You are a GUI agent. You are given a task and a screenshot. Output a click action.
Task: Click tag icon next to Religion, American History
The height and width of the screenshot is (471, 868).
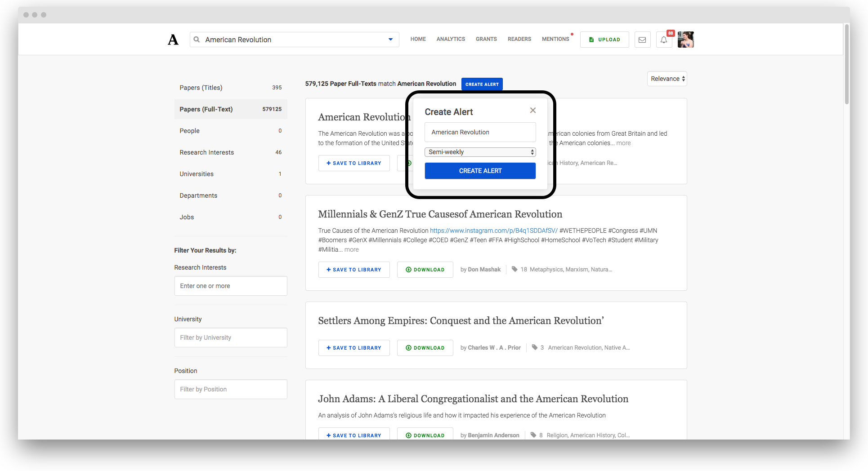[533, 435]
